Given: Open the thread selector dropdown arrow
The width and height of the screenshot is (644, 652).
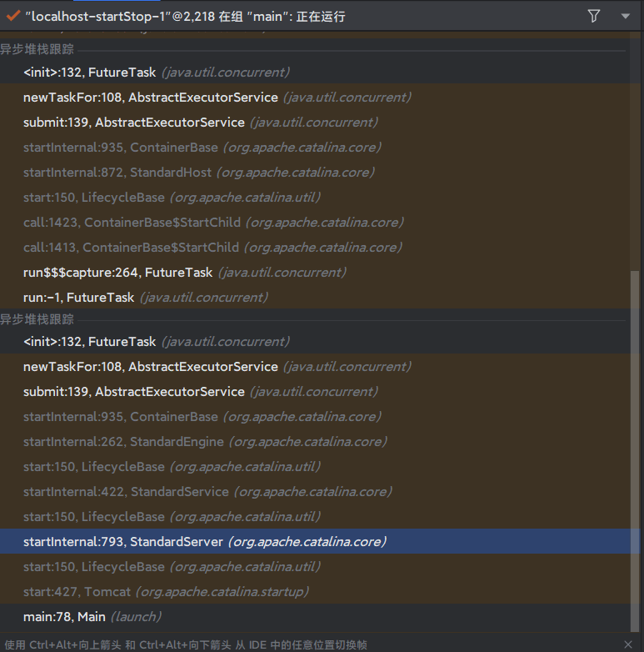Looking at the screenshot, I should point(626,16).
